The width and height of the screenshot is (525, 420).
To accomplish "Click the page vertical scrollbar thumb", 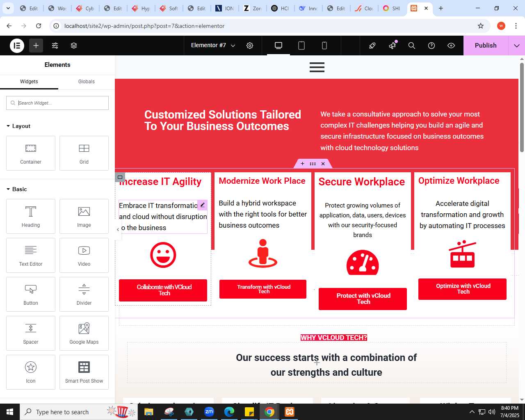I will (522, 107).
